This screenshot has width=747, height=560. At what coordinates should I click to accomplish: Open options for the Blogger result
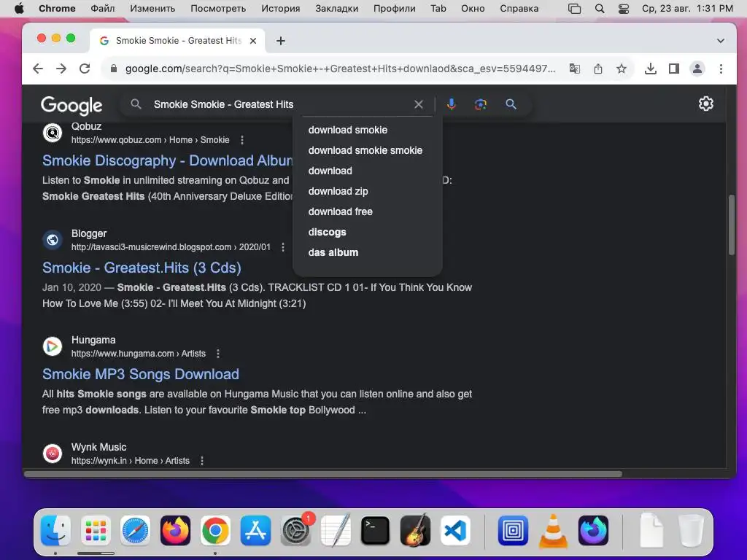(x=283, y=247)
